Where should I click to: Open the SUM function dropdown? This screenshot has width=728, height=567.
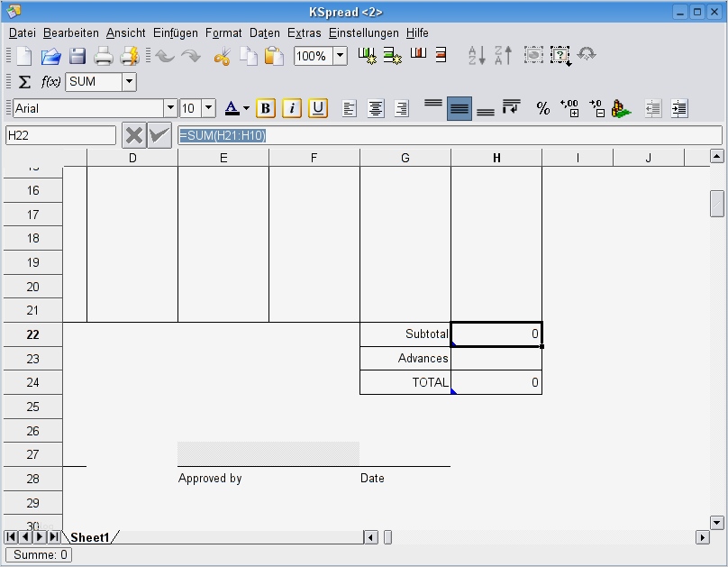tap(129, 82)
